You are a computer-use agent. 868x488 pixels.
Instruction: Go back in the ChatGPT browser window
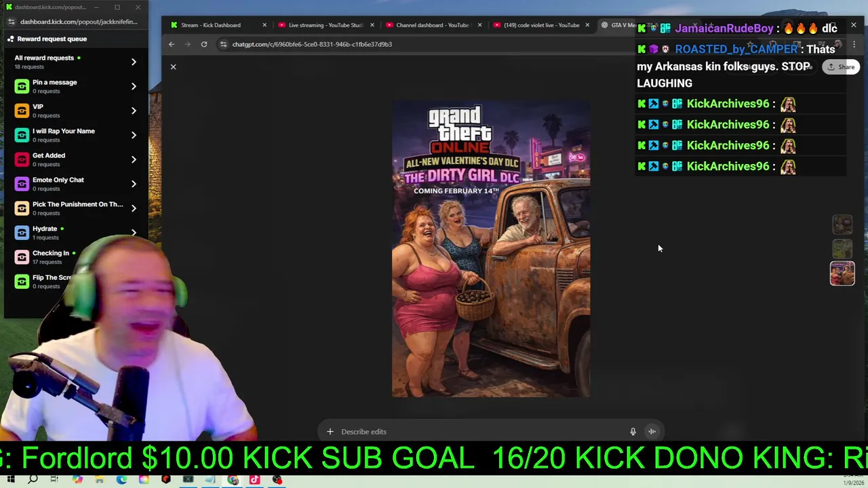click(172, 44)
